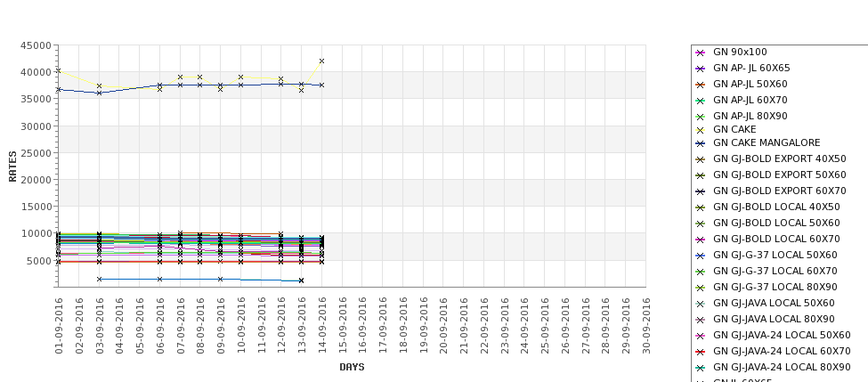Click GN AP-JL 50X60 legend label
This screenshot has width=868, height=382.
750,85
